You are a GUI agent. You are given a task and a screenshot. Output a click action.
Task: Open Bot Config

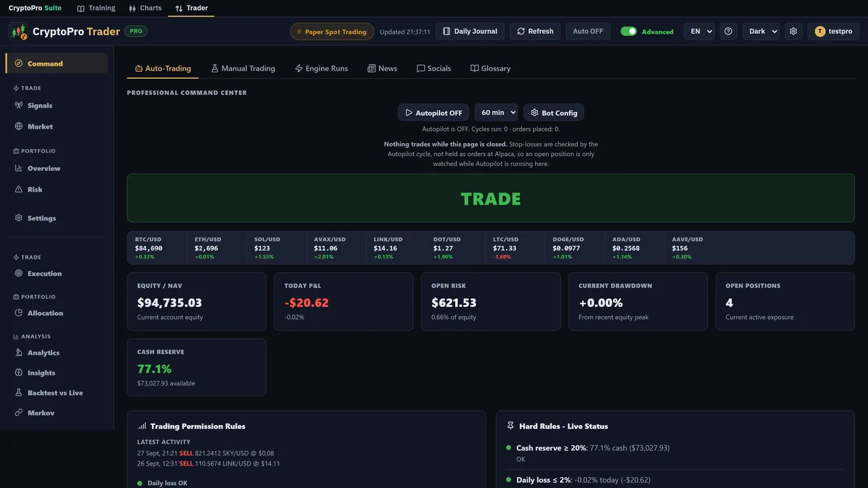[554, 113]
